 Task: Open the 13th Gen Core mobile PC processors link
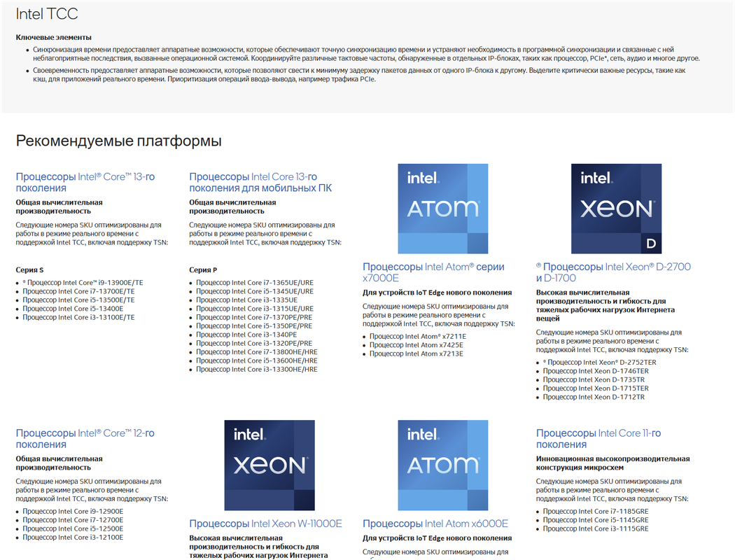(260, 182)
